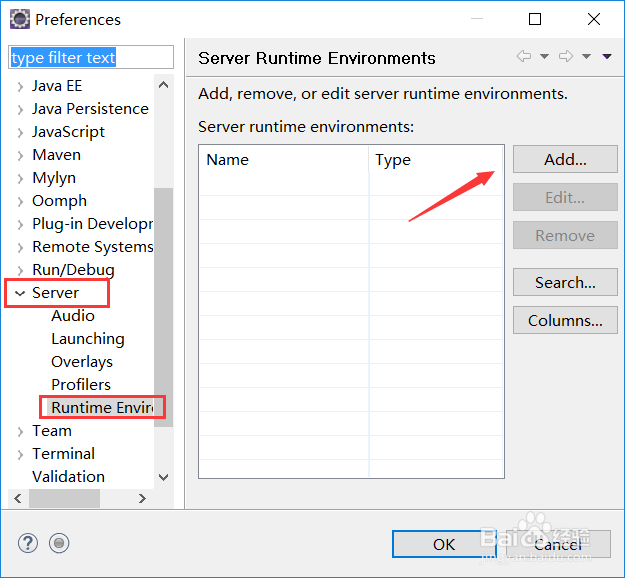Collapse the Server tree node
625x578 pixels.
(x=20, y=293)
